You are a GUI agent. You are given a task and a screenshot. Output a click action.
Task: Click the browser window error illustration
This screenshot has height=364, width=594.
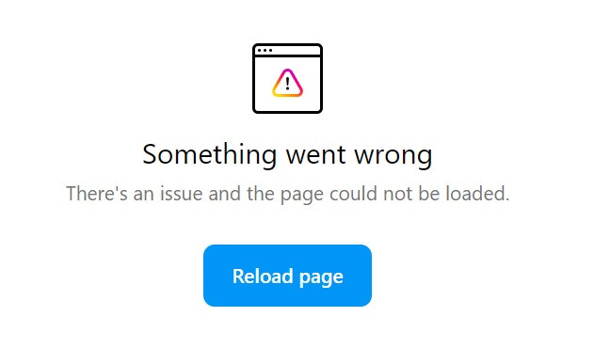tap(287, 78)
